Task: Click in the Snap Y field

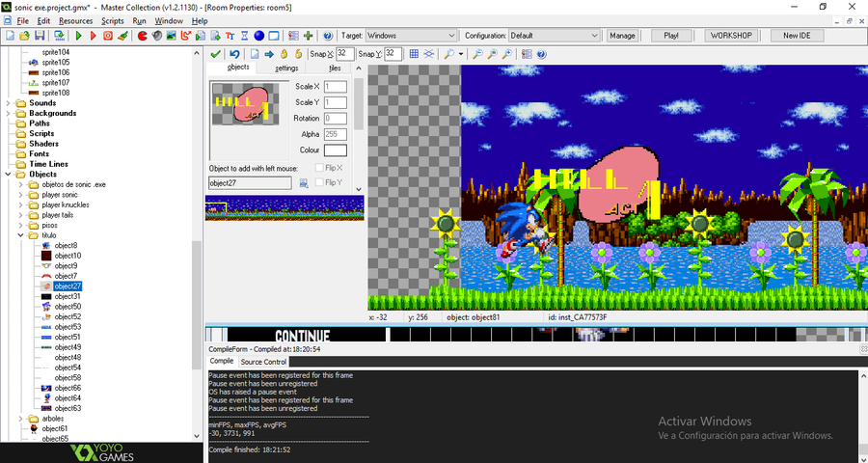Action: [393, 54]
